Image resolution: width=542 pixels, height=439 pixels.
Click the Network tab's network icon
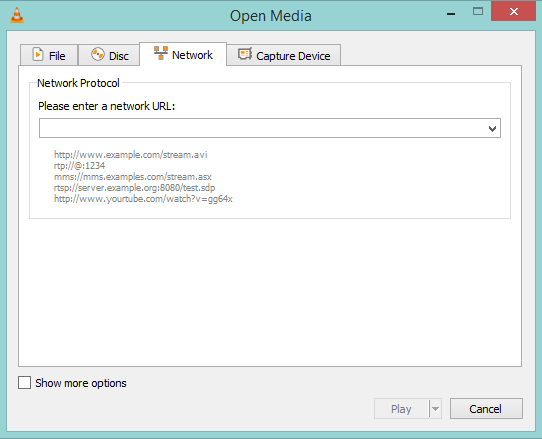[161, 53]
